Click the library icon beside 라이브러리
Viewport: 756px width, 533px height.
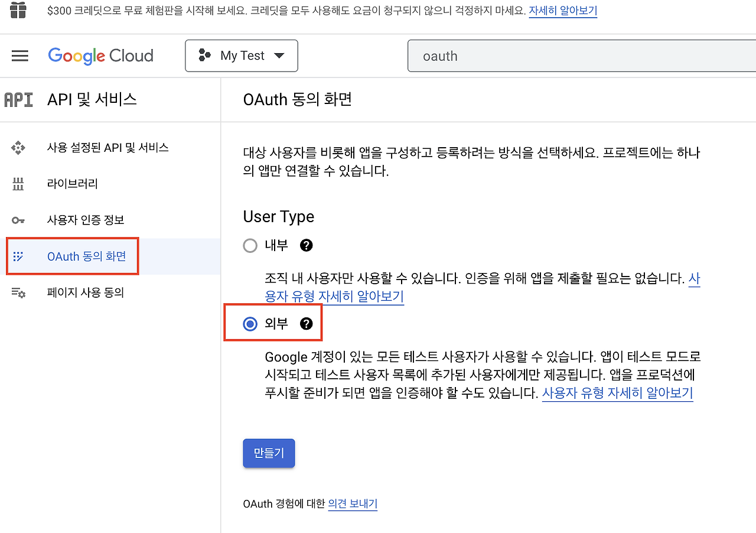18,184
